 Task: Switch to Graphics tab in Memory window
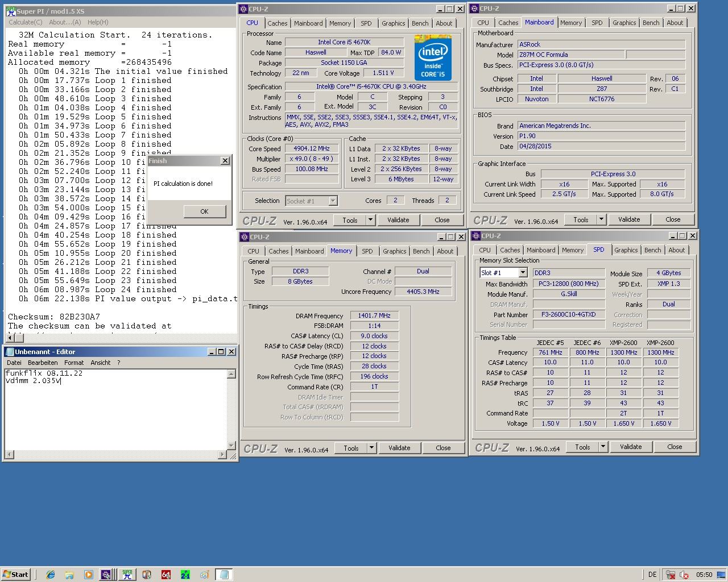point(395,251)
